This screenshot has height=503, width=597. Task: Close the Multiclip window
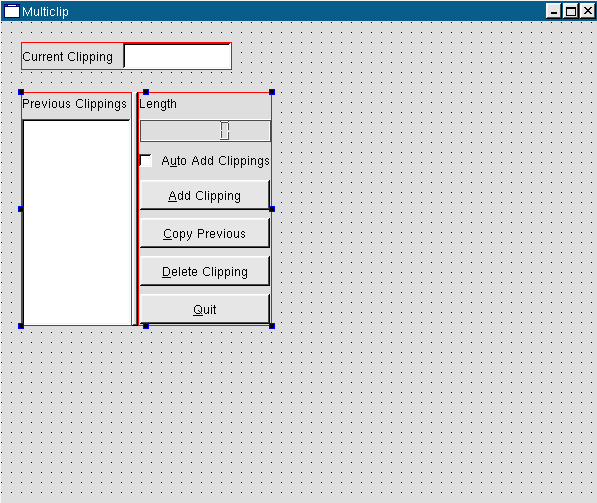587,11
